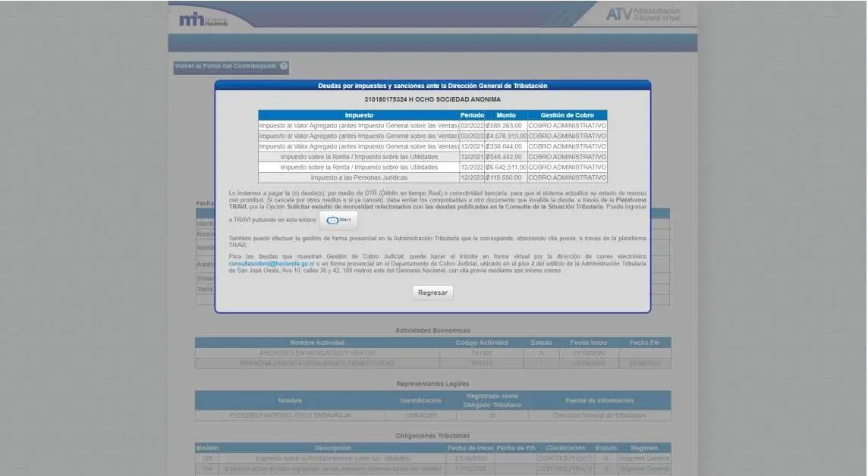This screenshot has height=476, width=868.
Task: Click Volver al Portal del Contribuyente
Action: (x=225, y=66)
